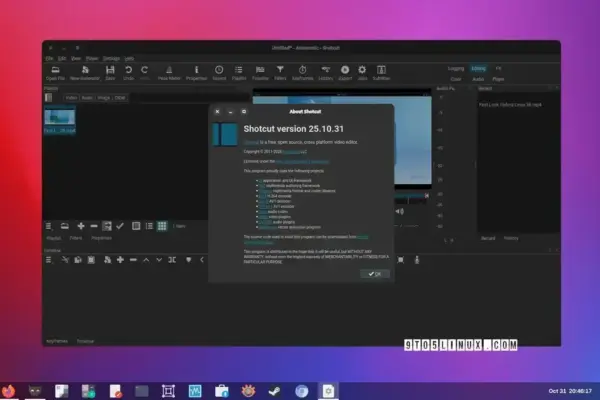
Task: Click the Export toolbar icon
Action: click(x=345, y=73)
